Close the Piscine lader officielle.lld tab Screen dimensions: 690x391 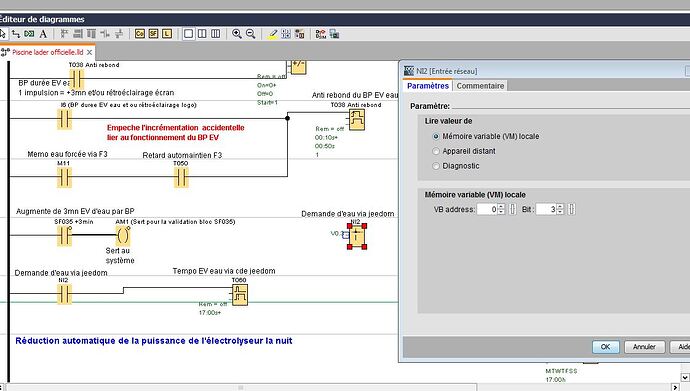coord(89,52)
